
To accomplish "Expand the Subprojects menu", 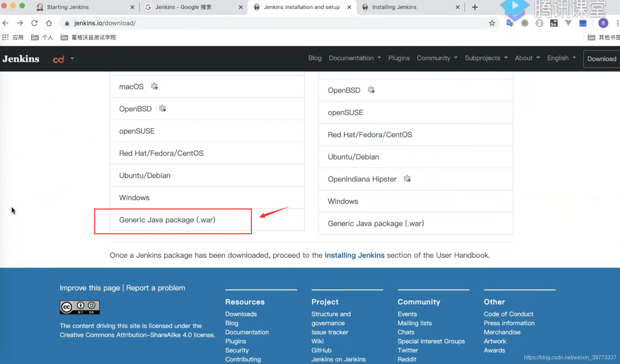I will 486,58.
